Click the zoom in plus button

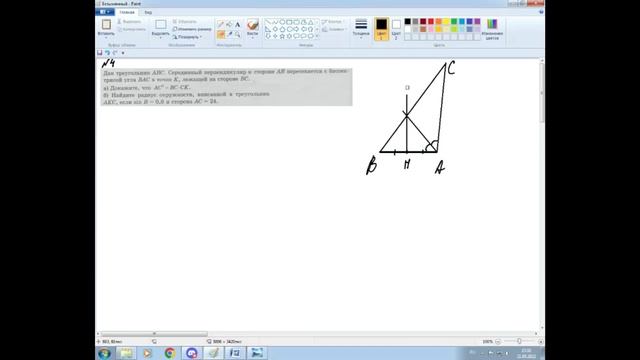[541, 342]
